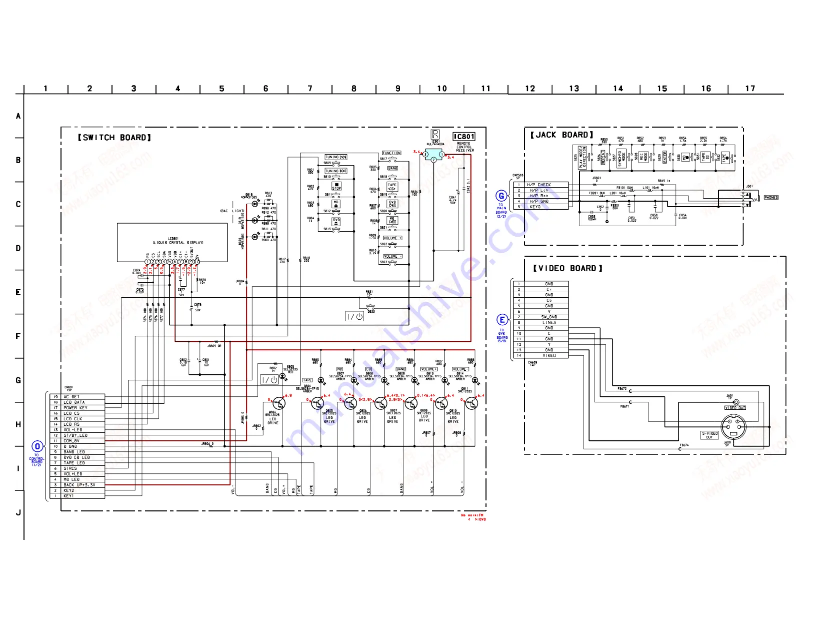Click the LCD CLK pin row
840x632 pixels.
(77, 419)
